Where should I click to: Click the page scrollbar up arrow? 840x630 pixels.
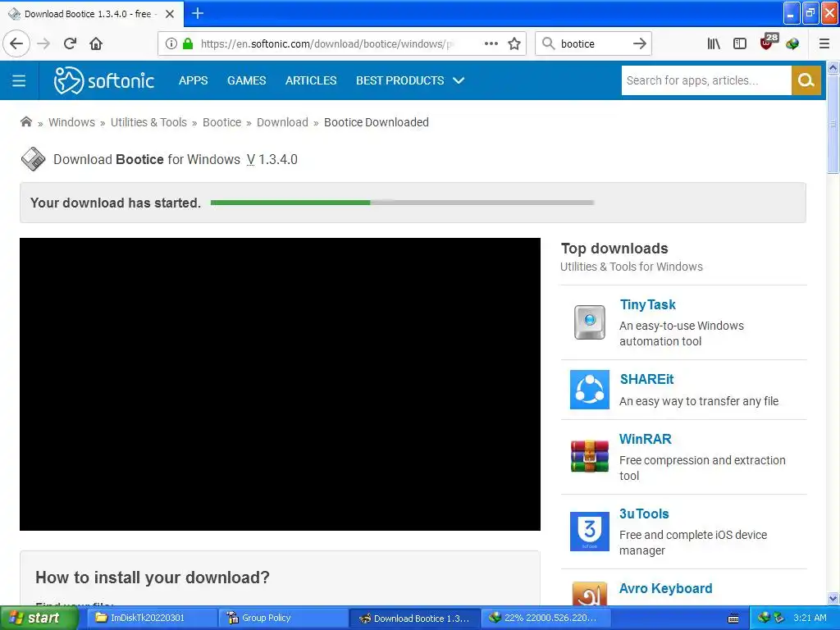click(x=833, y=67)
